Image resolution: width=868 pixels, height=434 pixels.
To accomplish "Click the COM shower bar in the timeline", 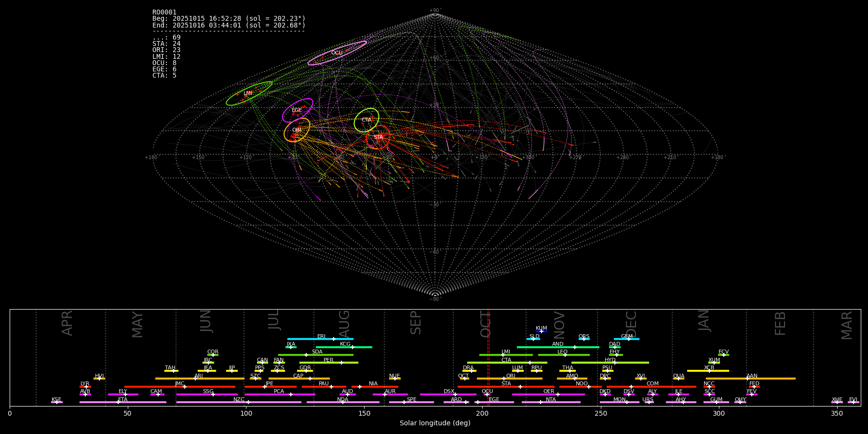I will [652, 387].
